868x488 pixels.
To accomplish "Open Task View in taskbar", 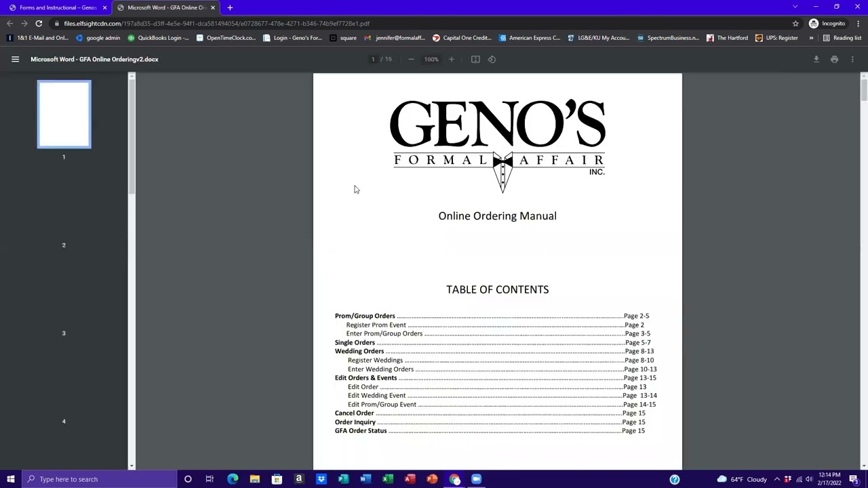I will pyautogui.click(x=210, y=479).
